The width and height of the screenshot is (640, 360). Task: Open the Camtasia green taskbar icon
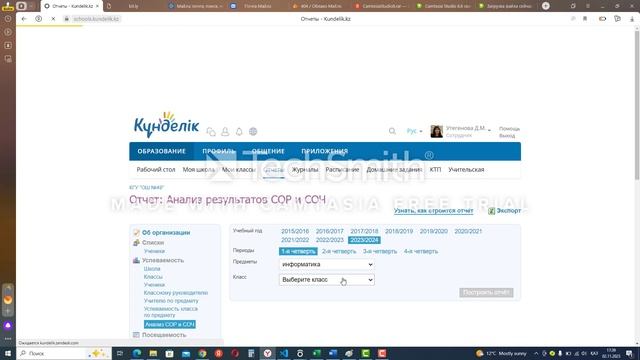(365, 353)
